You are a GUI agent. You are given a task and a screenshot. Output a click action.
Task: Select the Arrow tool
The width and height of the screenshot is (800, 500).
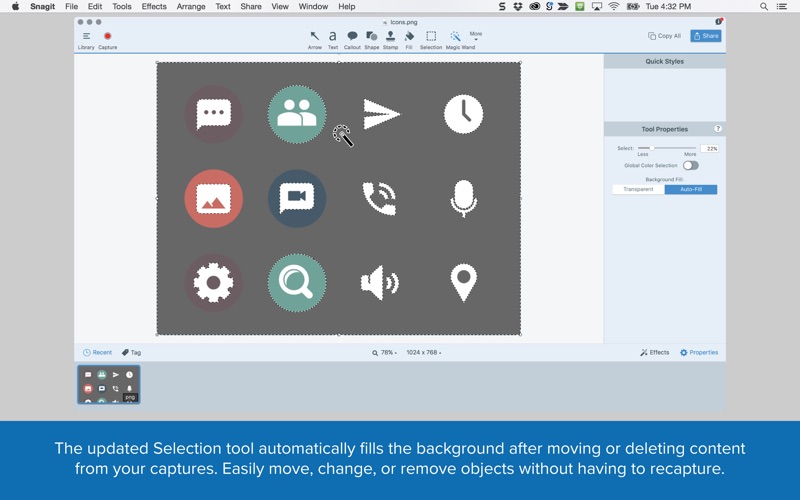click(x=315, y=38)
